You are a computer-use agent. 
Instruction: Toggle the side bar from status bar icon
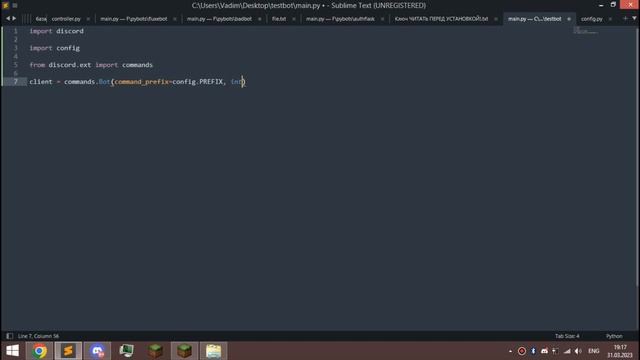coord(9,336)
